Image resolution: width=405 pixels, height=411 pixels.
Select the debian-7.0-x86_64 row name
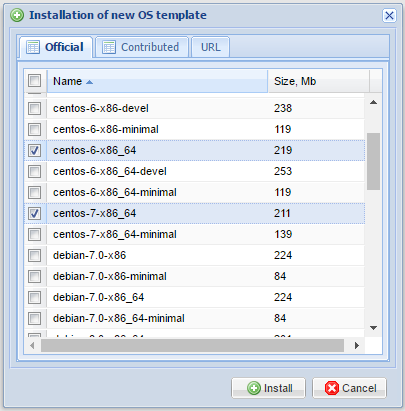click(x=98, y=297)
